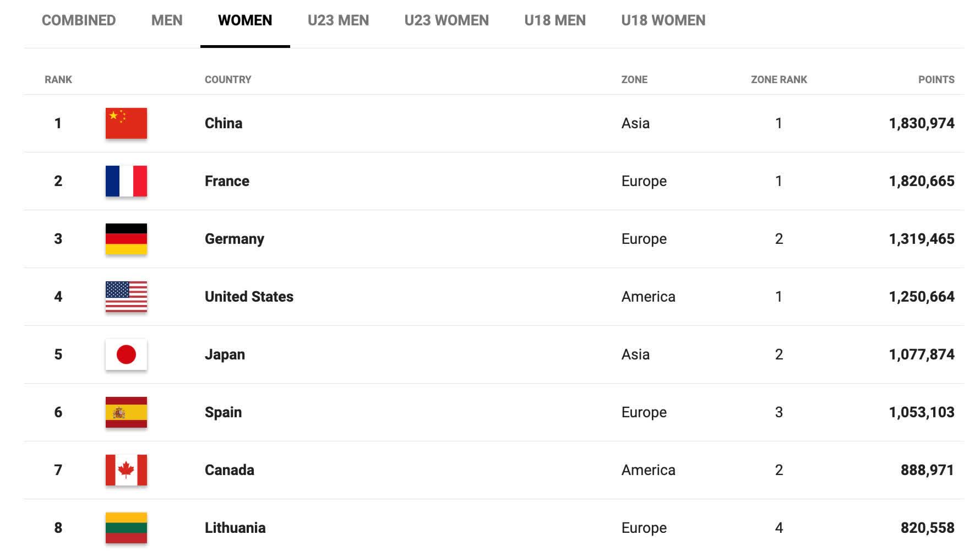The image size is (980, 551).
Task: Click the Zone Rank column header
Action: [778, 80]
